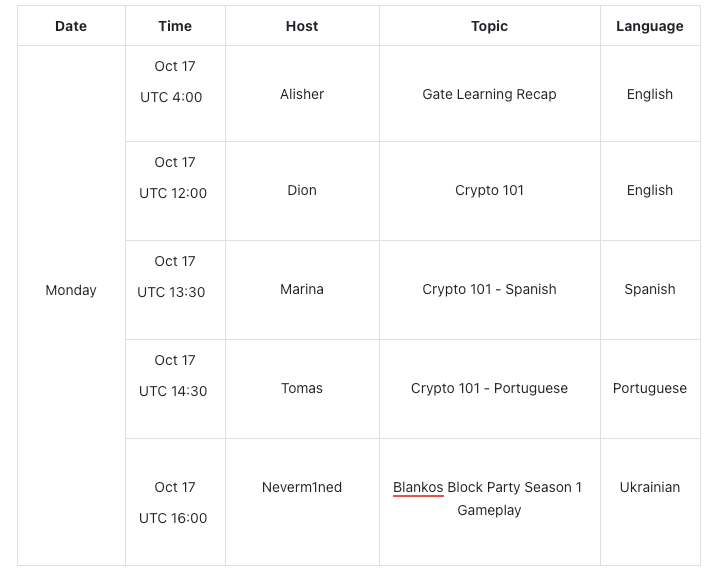
Task: Click the Crypto 101 - Spanish topic
Action: click(489, 289)
